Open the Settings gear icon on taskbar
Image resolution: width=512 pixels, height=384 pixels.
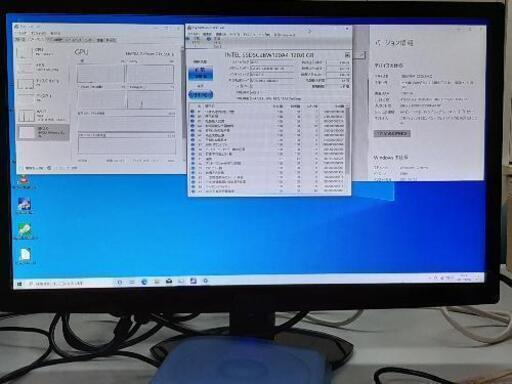coord(206,281)
